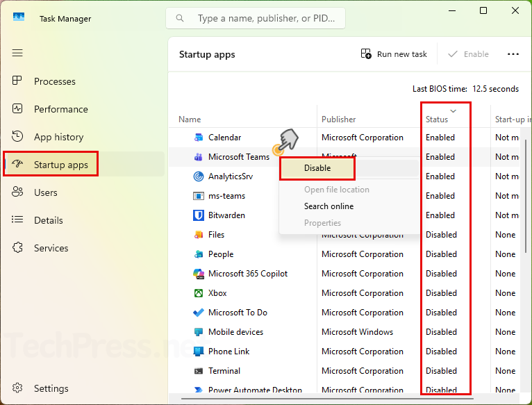
Task: Click the AnalyticsSrv icon
Action: 199,176
